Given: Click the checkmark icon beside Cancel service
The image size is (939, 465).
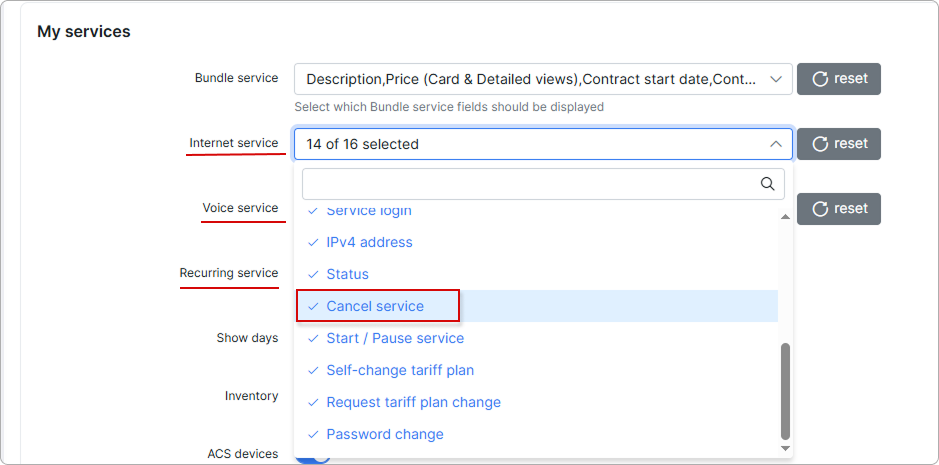Looking at the screenshot, I should tap(313, 306).
